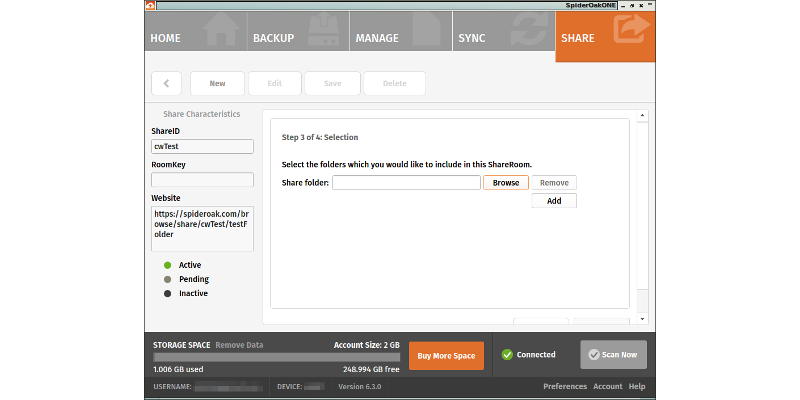Open the Help link
The height and width of the screenshot is (400, 800).
(x=637, y=386)
